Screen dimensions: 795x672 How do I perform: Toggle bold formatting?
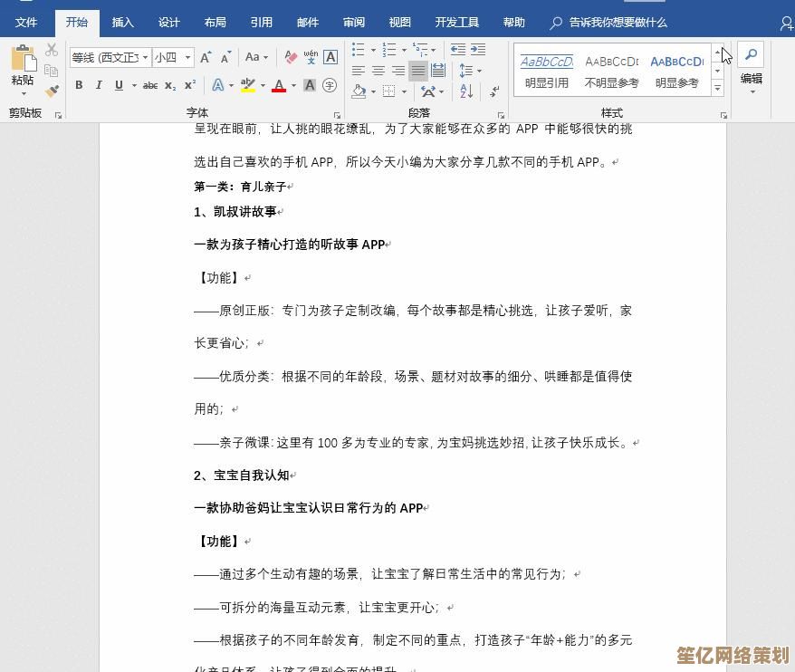click(79, 85)
